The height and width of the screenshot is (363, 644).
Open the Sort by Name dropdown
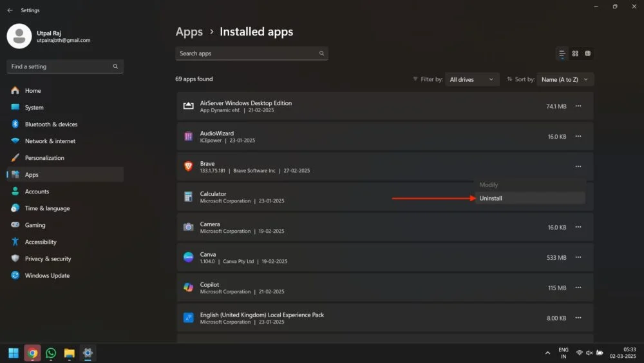point(565,79)
